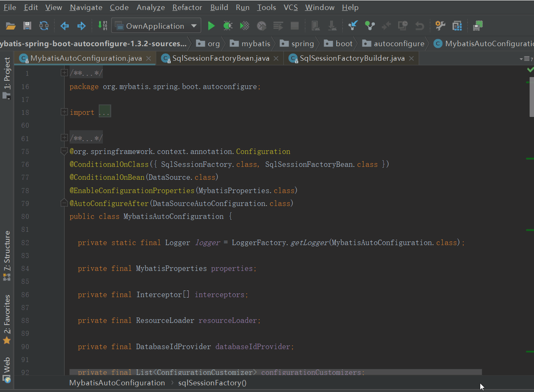Close the SqlSessionFactoryBean.java tab
This screenshot has height=392, width=534.
(277, 59)
